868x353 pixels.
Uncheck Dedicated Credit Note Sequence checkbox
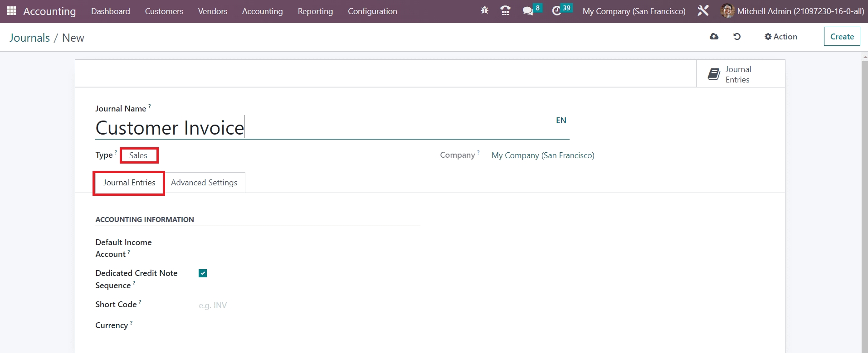click(203, 273)
